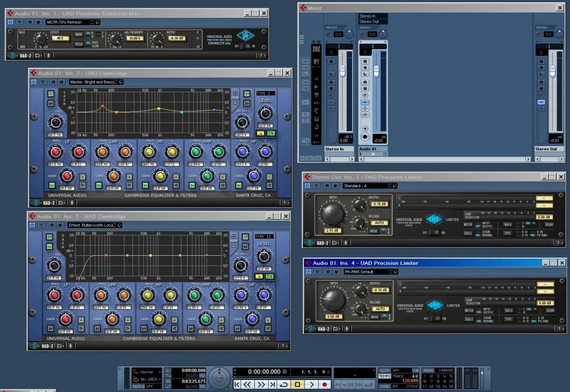Toggle the SYNC button in transport

(x=385, y=386)
